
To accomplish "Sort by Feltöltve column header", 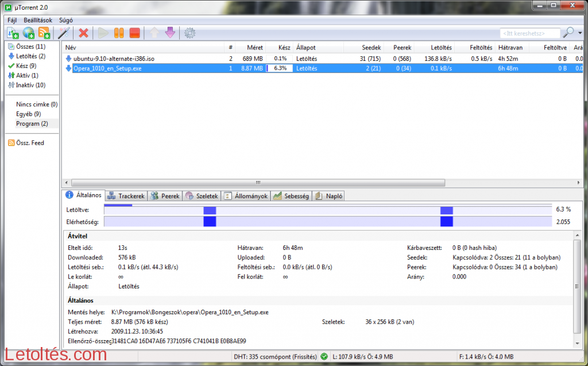I will coord(550,48).
